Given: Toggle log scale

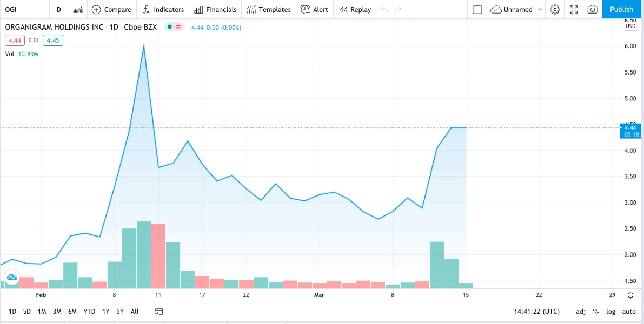Looking at the screenshot, I should tap(610, 311).
